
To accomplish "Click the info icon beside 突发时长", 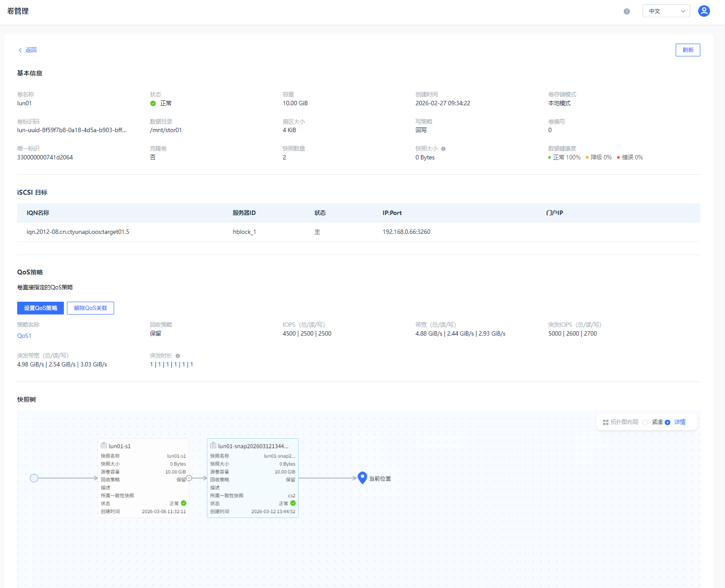I will click(178, 356).
